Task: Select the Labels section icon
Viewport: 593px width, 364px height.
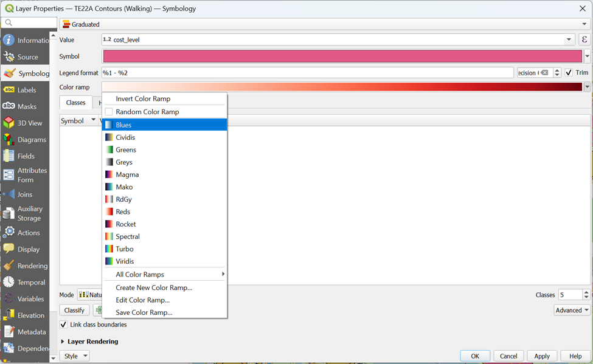Action: (x=9, y=90)
